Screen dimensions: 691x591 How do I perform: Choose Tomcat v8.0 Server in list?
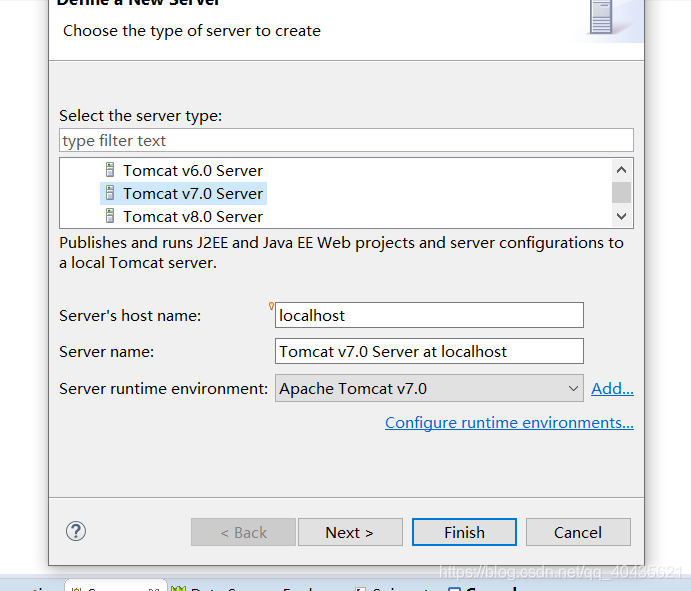[x=193, y=216]
